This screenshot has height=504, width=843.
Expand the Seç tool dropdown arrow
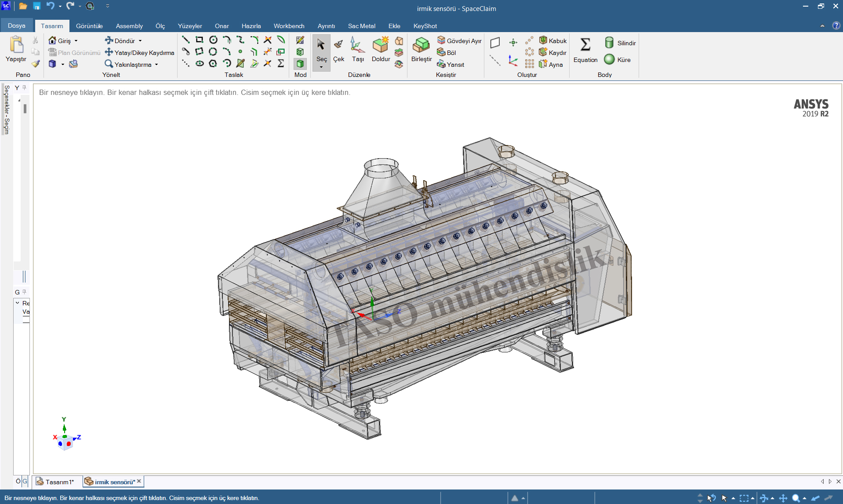click(x=321, y=67)
